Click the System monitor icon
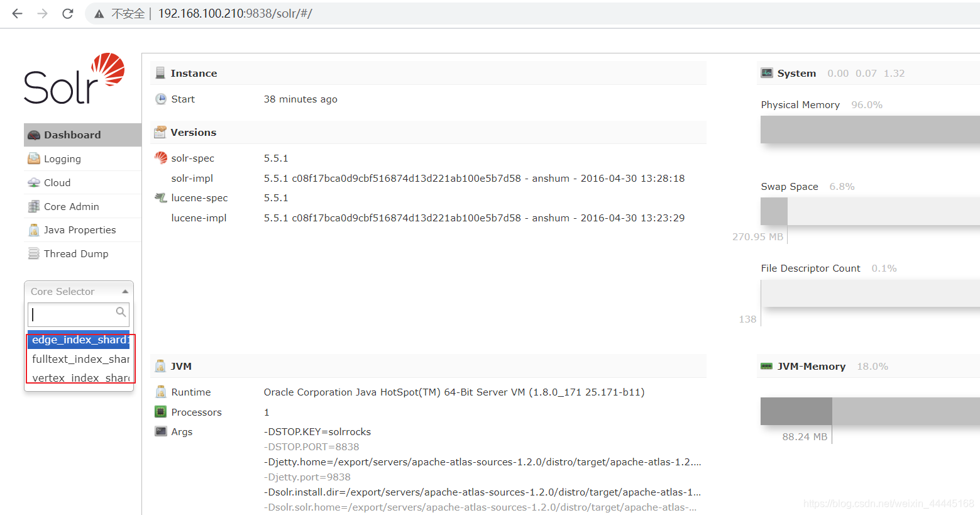 click(x=767, y=73)
